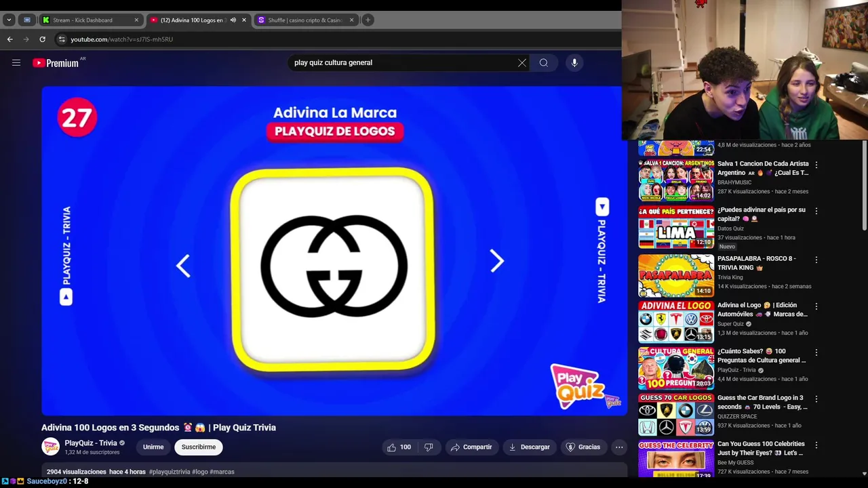
Task: Open a new browser tab
Action: click(x=368, y=20)
